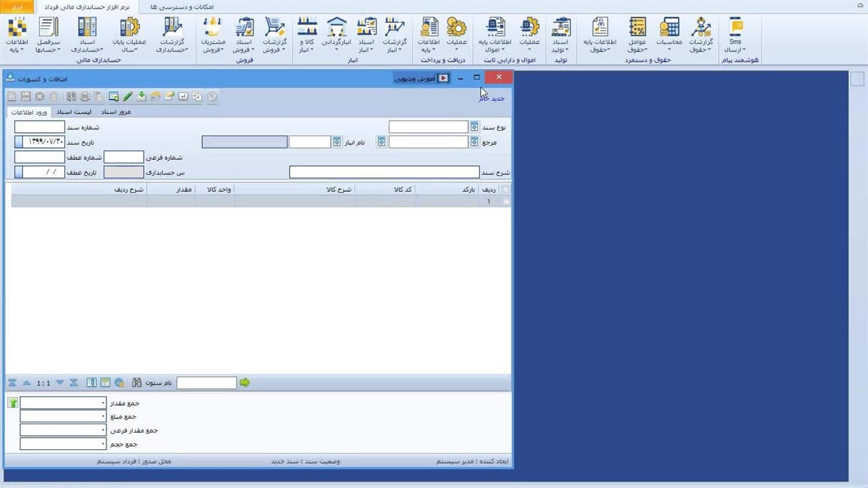868x488 pixels.
Task: Open the محاسبات حقوق calculator icon
Action: click(x=669, y=36)
